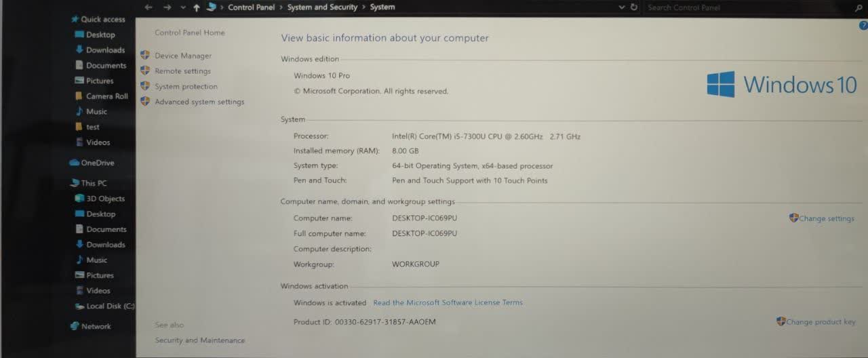
Task: Go up one level with up arrow
Action: point(197,7)
